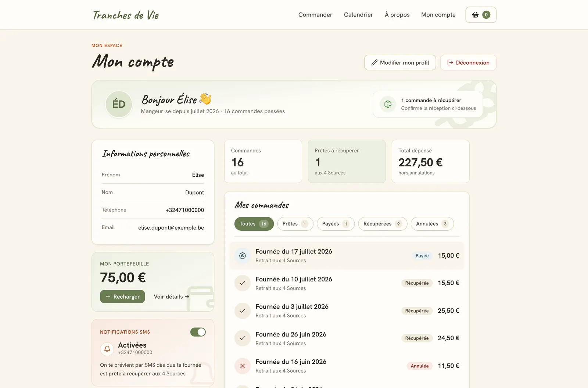588x388 pixels.
Task: Click the plus icon on Recharger
Action: (x=108, y=297)
